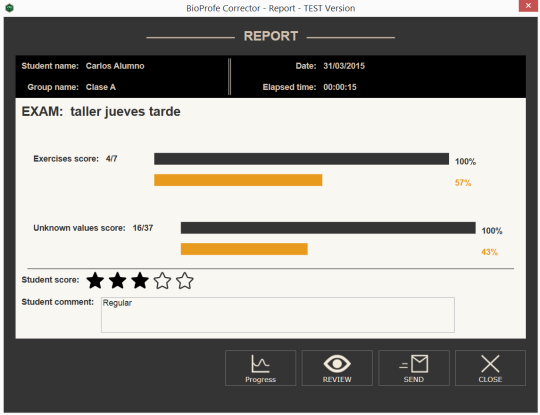Click the orange 57% exercises score bar
Viewport: 540px width, 415px height.
238,180
